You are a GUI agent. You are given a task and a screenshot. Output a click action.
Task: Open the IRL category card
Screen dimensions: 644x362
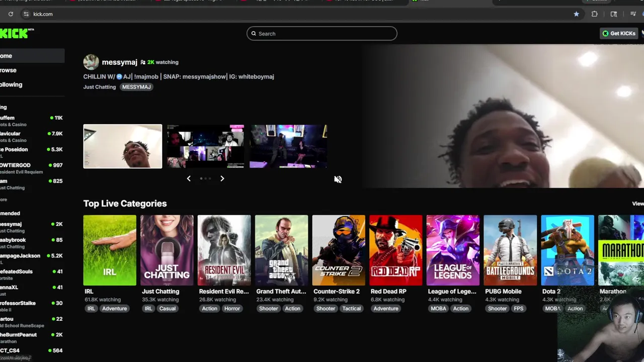pyautogui.click(x=110, y=250)
